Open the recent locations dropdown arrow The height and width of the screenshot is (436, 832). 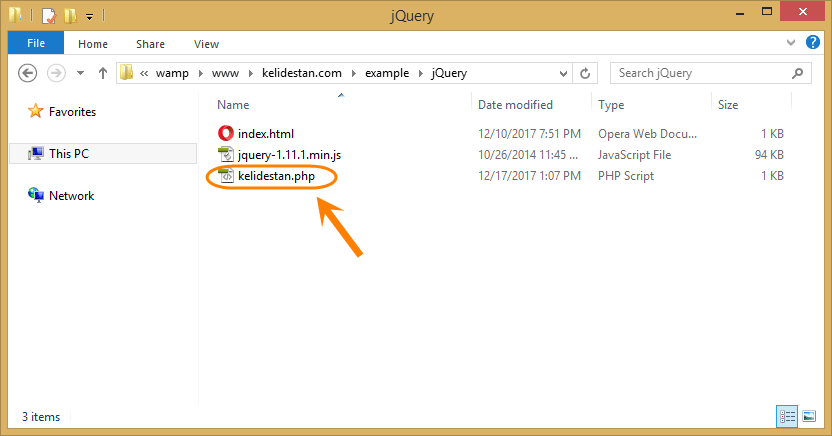(80, 73)
